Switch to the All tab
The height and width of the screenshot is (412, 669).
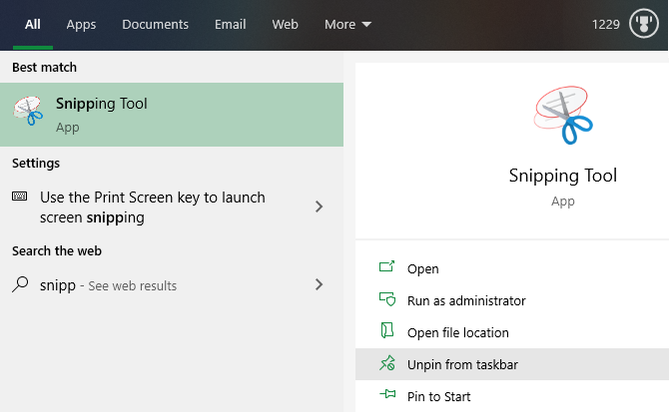tap(33, 25)
